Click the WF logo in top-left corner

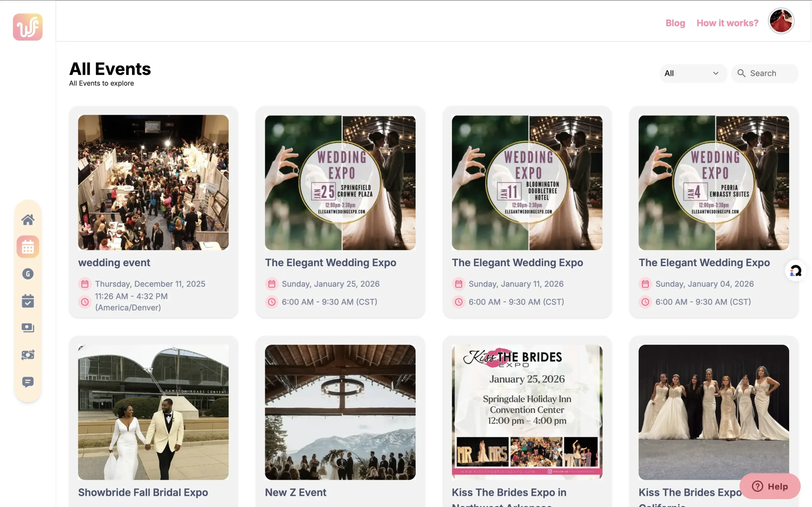click(x=28, y=27)
